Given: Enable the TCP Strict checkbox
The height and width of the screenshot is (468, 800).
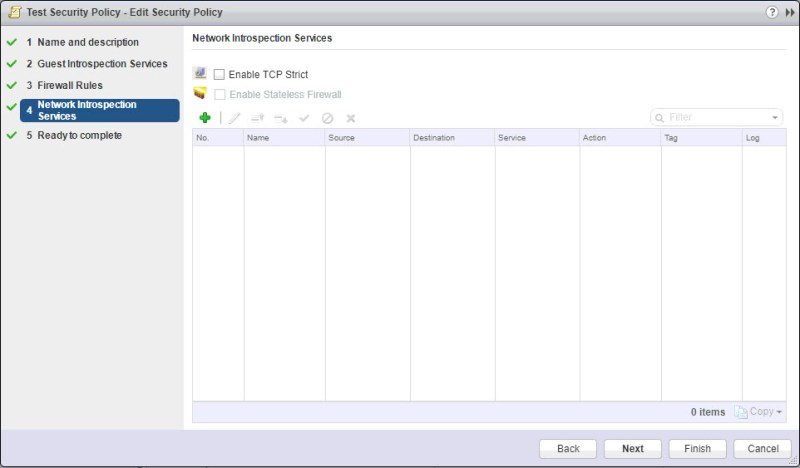Looking at the screenshot, I should (219, 75).
